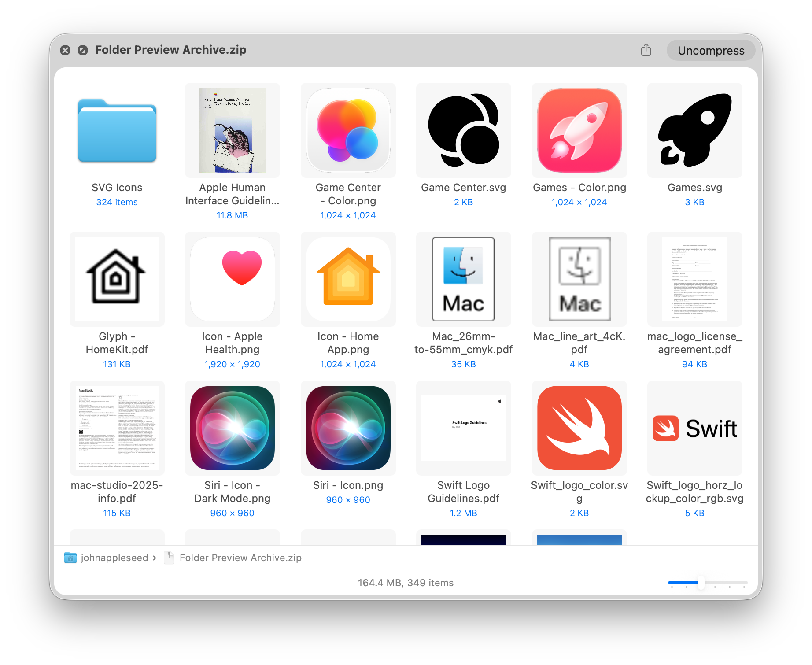812x665 pixels.
Task: Select Siri - Icon - Dark Mode.png
Action: coord(232,428)
